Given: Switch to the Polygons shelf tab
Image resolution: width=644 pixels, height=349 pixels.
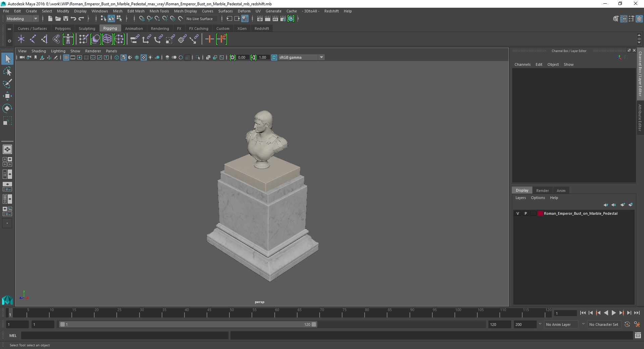Looking at the screenshot, I should (63, 29).
